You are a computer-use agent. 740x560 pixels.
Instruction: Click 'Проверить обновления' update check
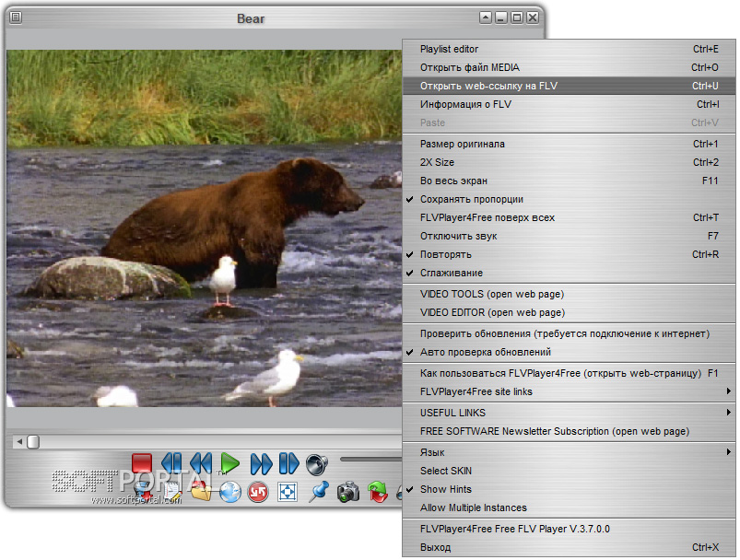click(x=569, y=334)
